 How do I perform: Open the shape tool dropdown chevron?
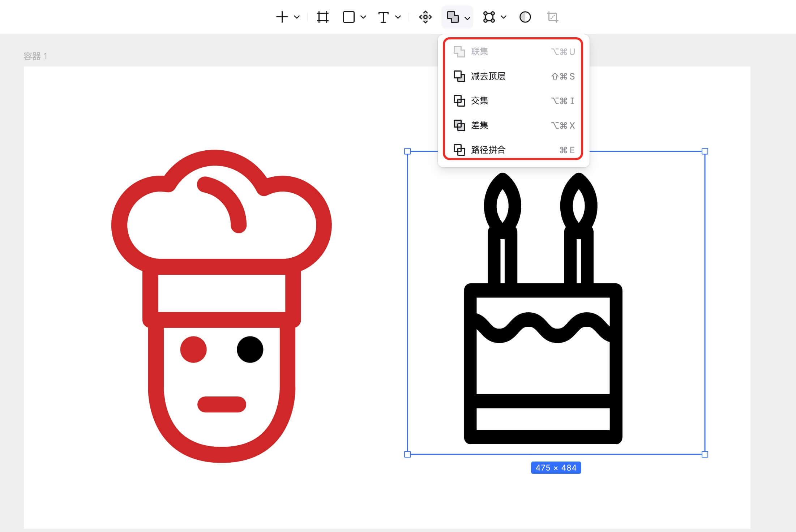(x=363, y=17)
